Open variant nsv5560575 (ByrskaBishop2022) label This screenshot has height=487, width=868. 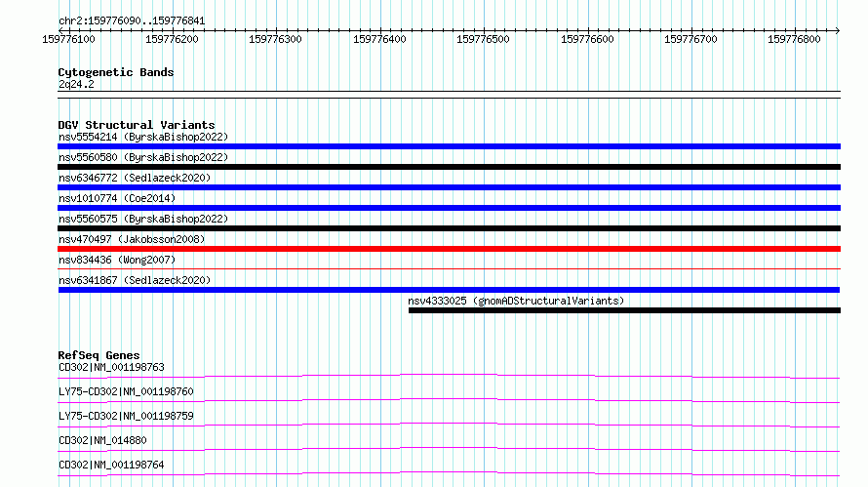(143, 219)
